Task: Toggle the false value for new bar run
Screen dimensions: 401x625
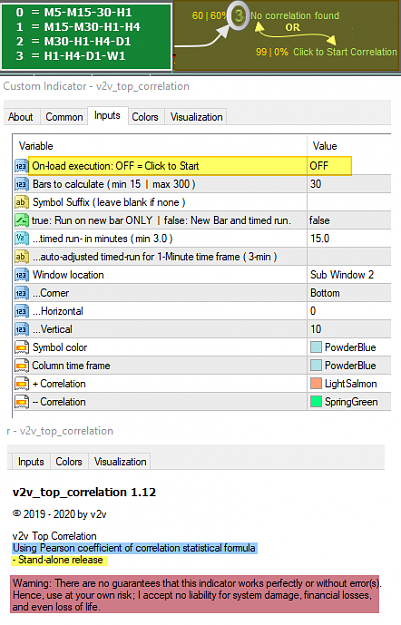Action: [349, 220]
